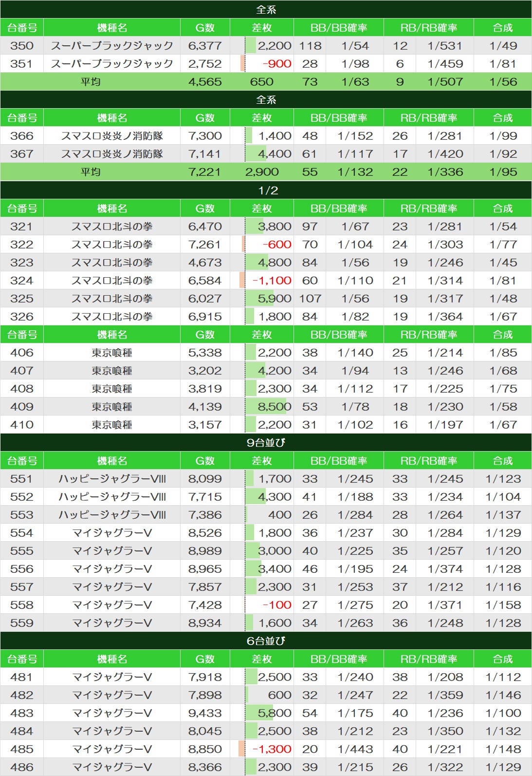This screenshot has width=532, height=776.
Task: Click machine number 406 cell
Action: pos(22,353)
